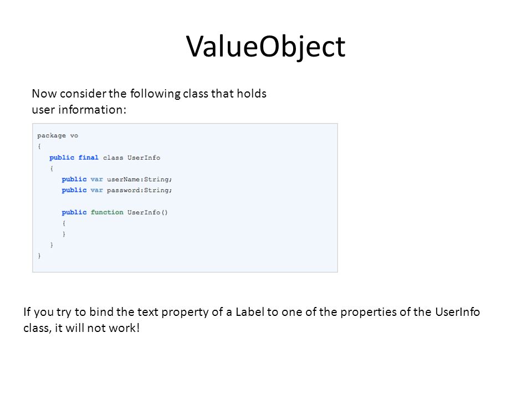Screen dimensions: 532x399
Task: Click the opening brace under package vo
Action: point(39,146)
